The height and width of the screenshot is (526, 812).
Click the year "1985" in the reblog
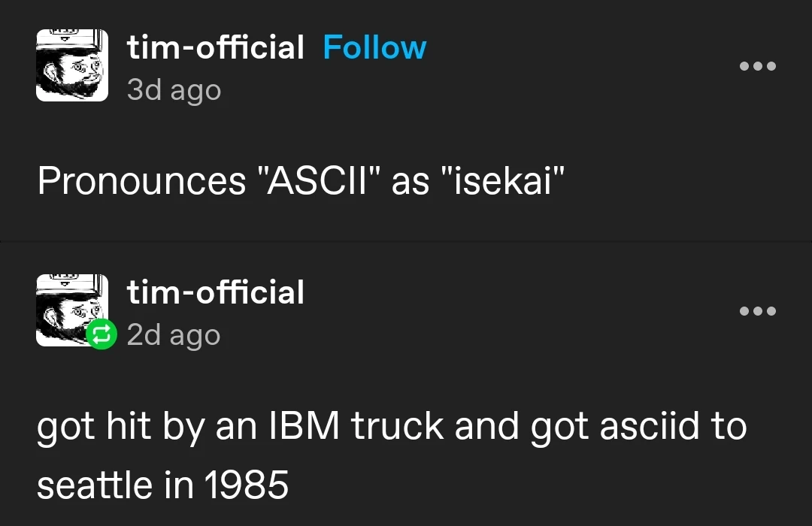[247, 485]
